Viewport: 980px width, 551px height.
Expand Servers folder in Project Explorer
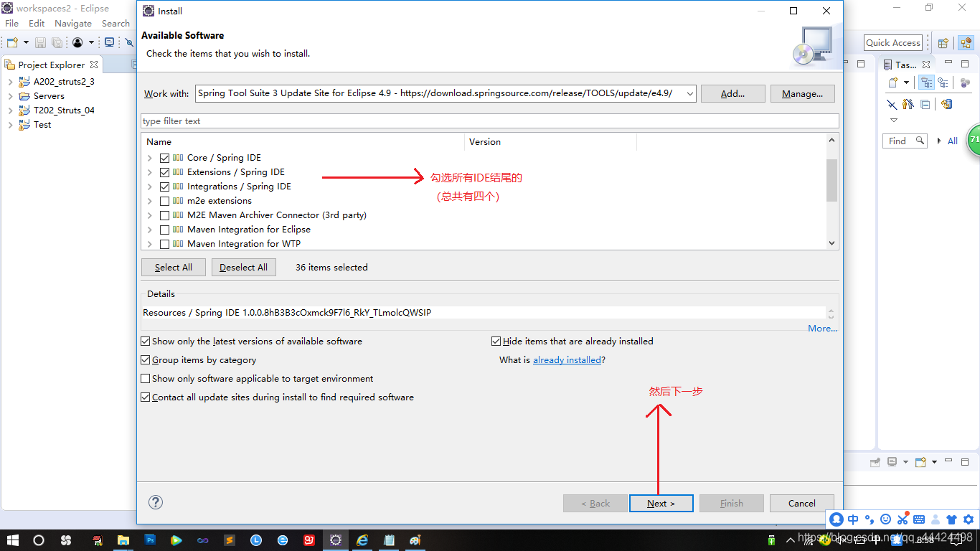click(10, 96)
